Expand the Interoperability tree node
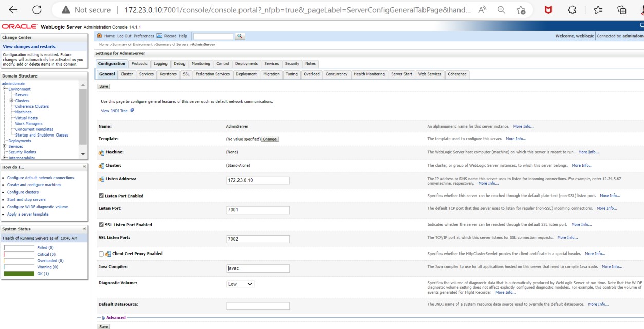This screenshot has height=329, width=644. pos(5,158)
